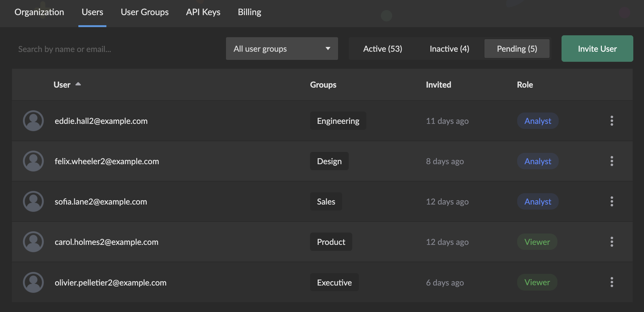Screen dimensions: 644x312
Task: Open kebab menu for felix.wheeler2@example.com
Action: point(612,161)
